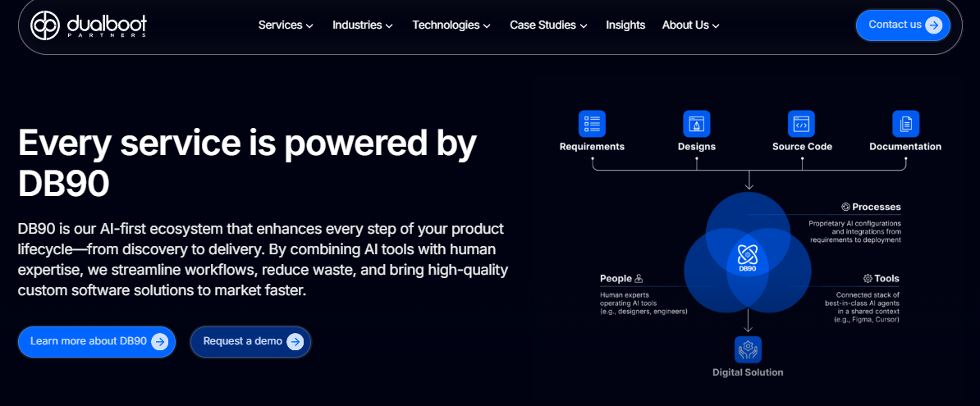This screenshot has height=406, width=980.
Task: Expand the Case Studies chevron
Action: (584, 25)
